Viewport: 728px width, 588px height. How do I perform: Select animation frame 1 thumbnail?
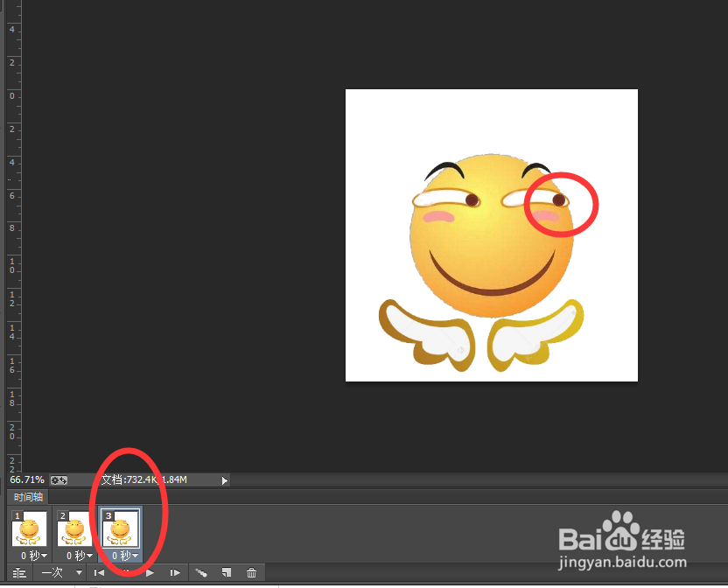pyautogui.click(x=28, y=530)
